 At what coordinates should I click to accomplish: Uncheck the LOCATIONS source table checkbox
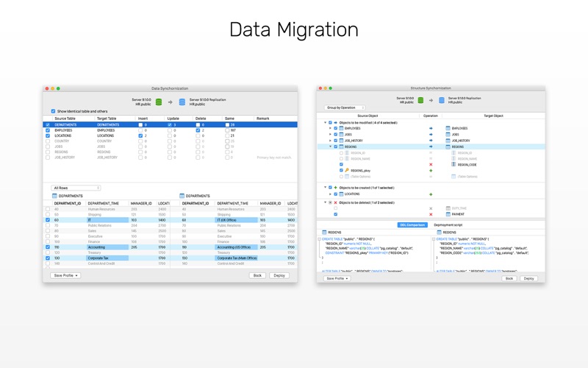(x=49, y=135)
